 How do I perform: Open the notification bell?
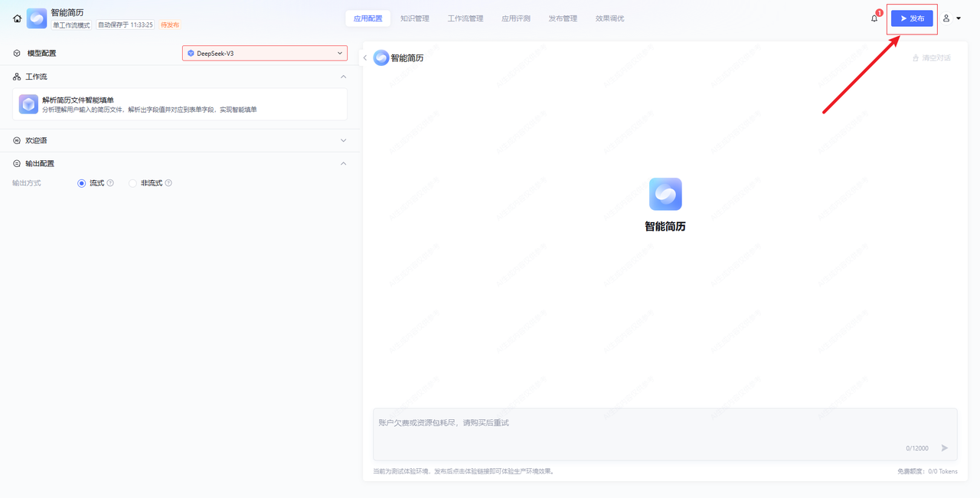pos(874,18)
